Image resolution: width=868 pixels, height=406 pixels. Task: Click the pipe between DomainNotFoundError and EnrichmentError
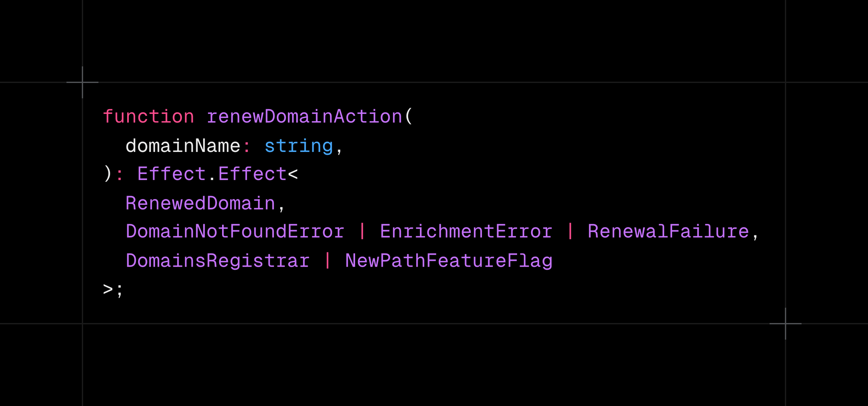click(362, 232)
